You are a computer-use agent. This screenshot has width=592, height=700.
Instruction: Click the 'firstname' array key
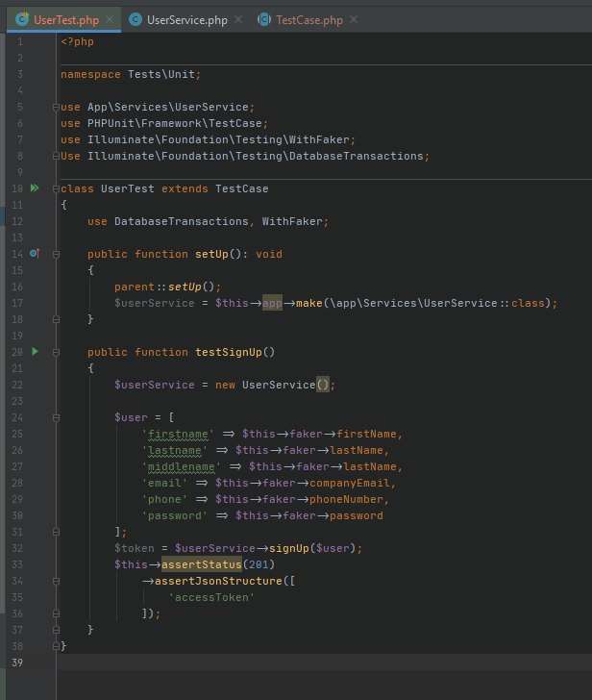point(178,434)
